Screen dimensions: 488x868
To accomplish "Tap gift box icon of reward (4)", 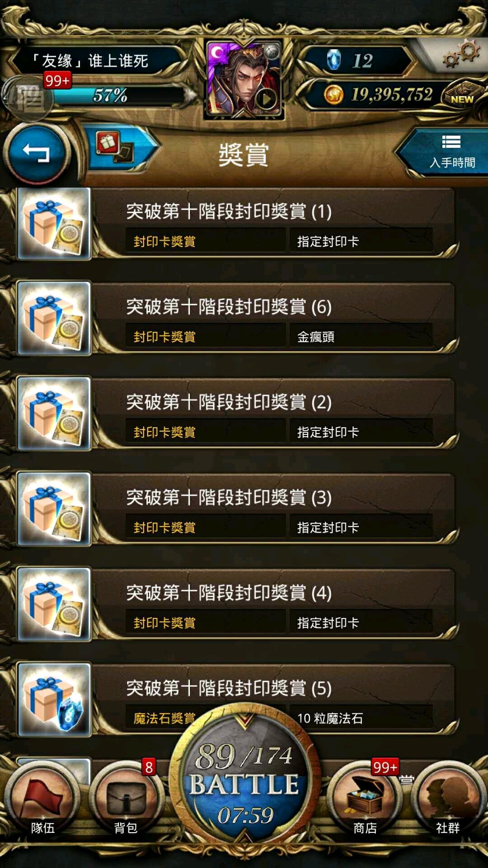I will [54, 604].
